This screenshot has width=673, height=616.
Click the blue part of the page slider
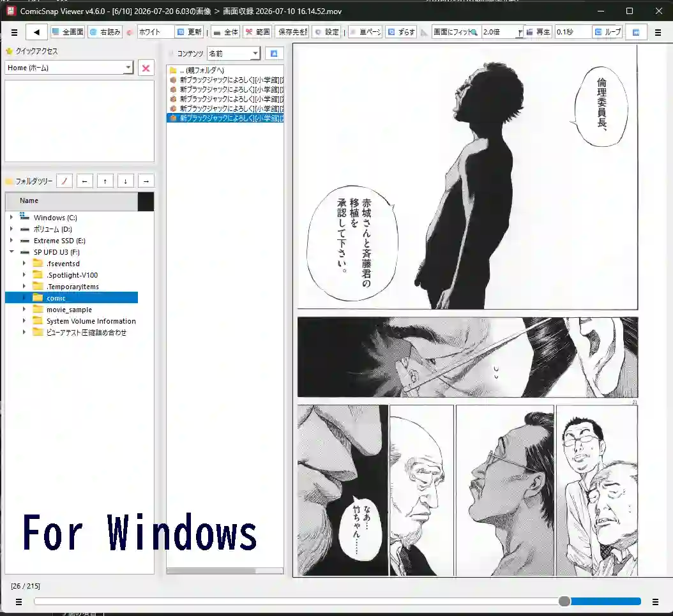coord(605,601)
